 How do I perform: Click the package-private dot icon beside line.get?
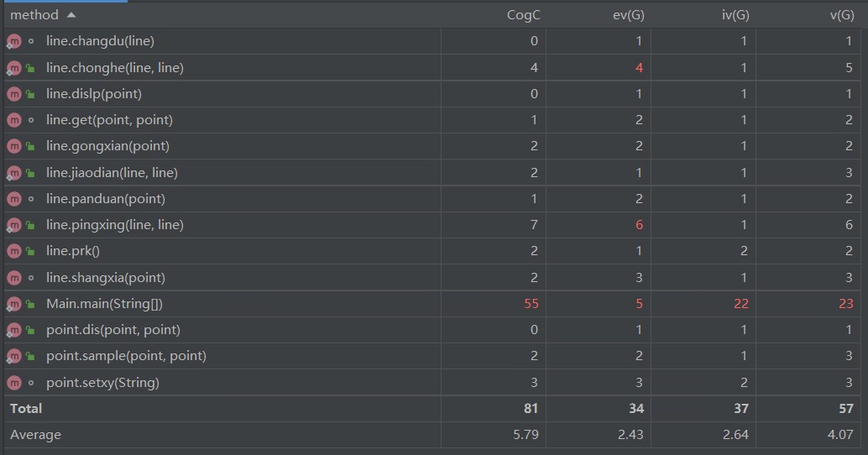click(31, 120)
